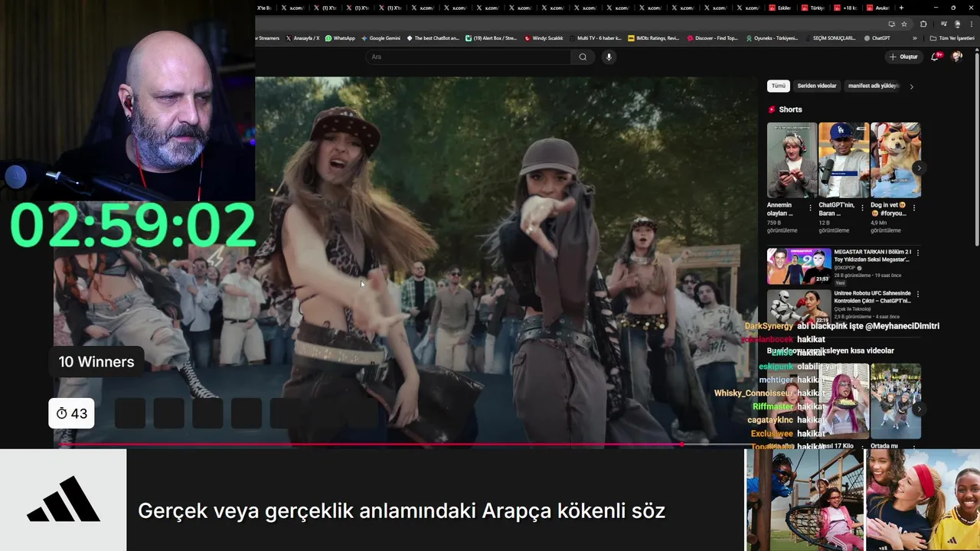Open the SEÇİM SONUÇLARI bookmark
The width and height of the screenshot is (980, 551).
click(831, 37)
